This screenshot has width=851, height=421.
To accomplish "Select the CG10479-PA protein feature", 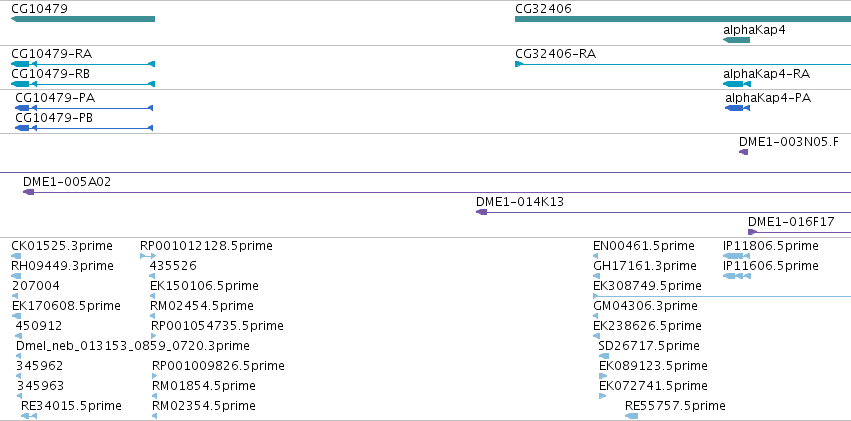I will coord(84,108).
